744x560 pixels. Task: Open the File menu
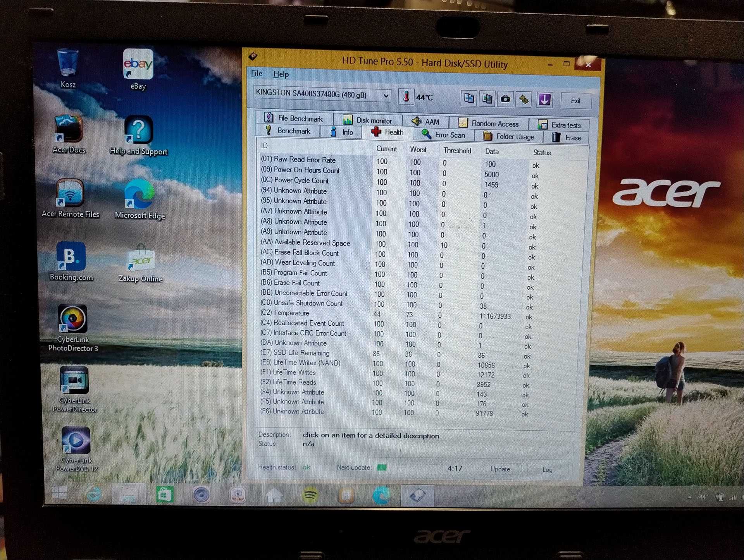(x=257, y=73)
